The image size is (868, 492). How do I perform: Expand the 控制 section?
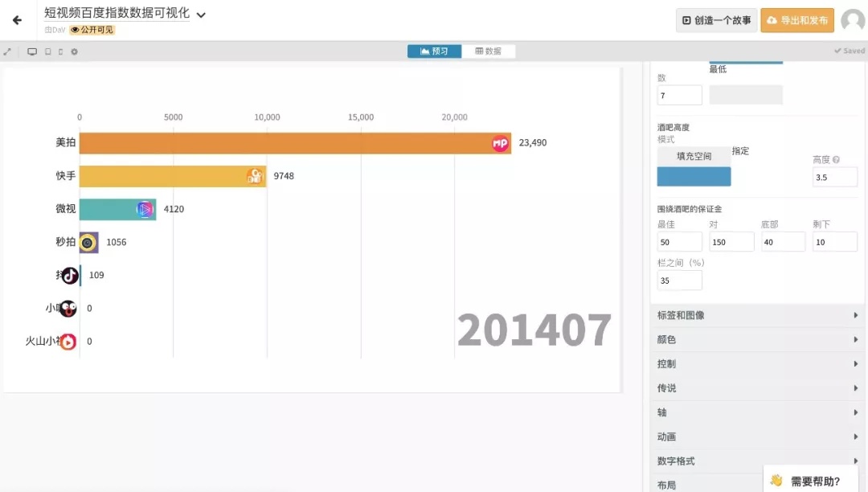tap(757, 363)
